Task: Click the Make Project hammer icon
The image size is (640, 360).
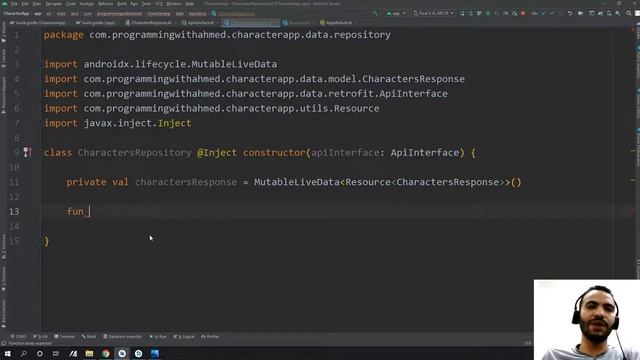Action: pyautogui.click(x=375, y=13)
